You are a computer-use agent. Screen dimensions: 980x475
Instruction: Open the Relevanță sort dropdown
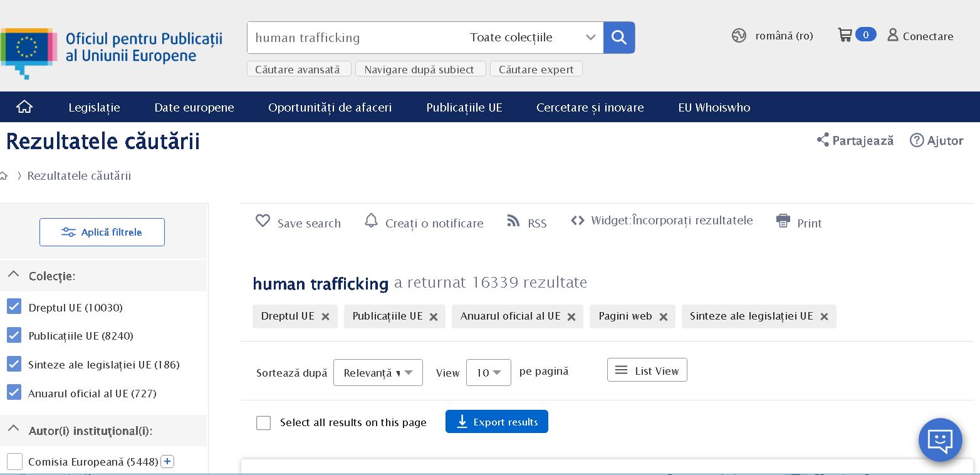(378, 373)
